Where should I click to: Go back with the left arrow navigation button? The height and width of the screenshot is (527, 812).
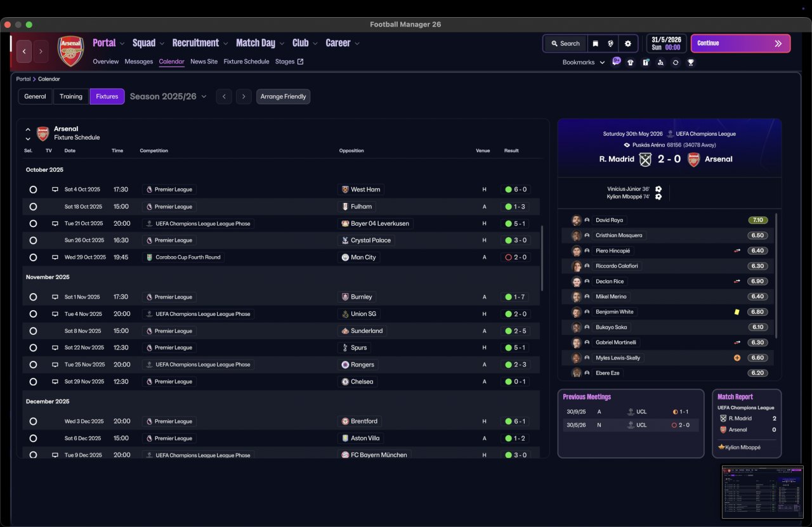(24, 51)
